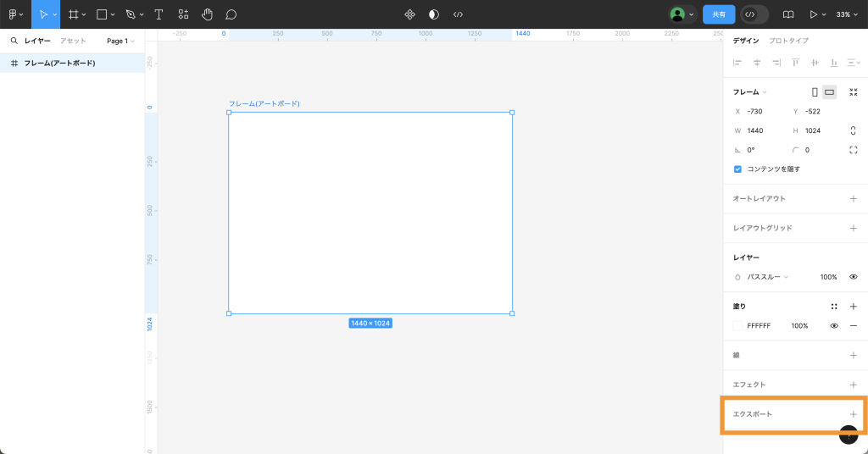Click the white FFFFFF fill swatch
The width and height of the screenshot is (868, 454).
pyautogui.click(x=737, y=325)
